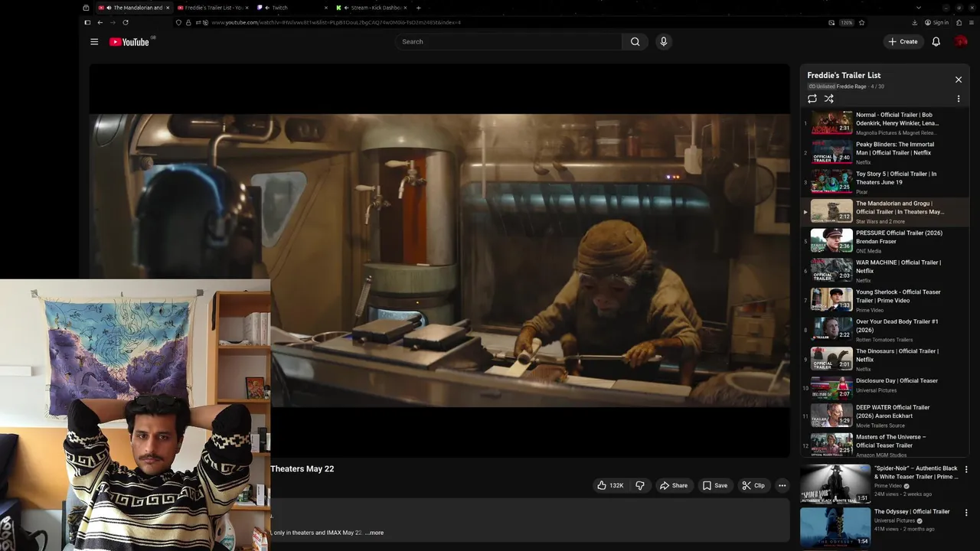Image resolution: width=980 pixels, height=551 pixels.
Task: Select WAR MACHINE Official Trailer item
Action: point(884,271)
